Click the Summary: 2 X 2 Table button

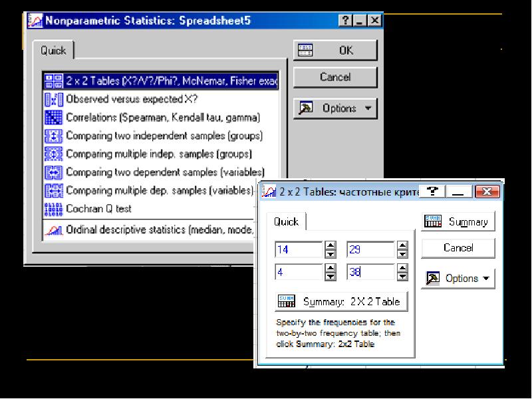pos(341,301)
